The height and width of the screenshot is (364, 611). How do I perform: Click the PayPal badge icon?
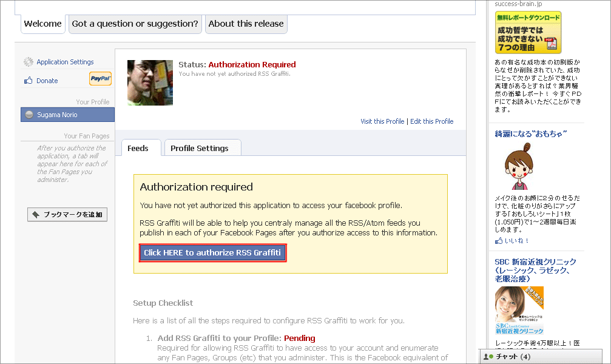coord(100,78)
